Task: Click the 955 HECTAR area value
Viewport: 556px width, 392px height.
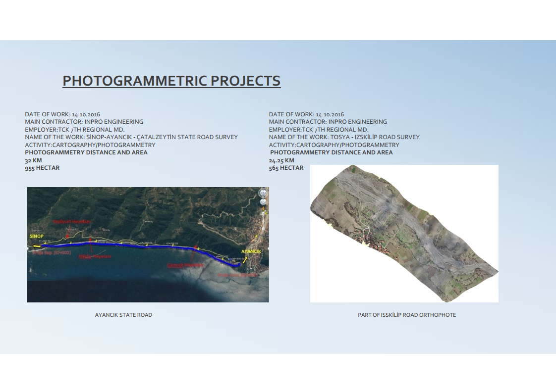Action: pos(42,168)
